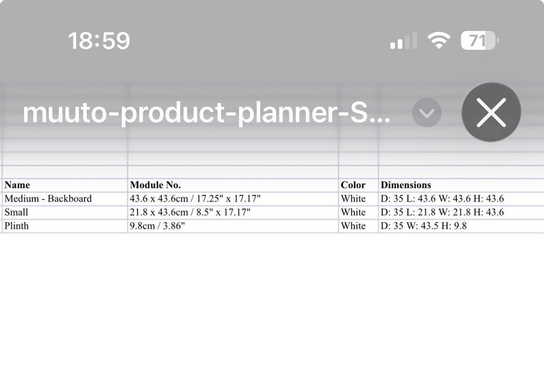This screenshot has width=544, height=392.
Task: Tap the muuto-product-planner file title
Action: click(x=206, y=113)
